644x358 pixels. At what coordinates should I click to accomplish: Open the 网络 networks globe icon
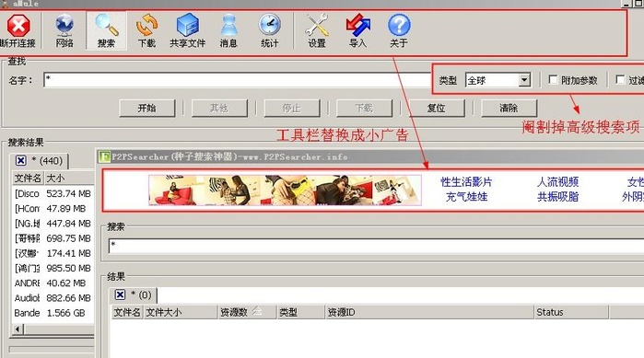pos(64,25)
